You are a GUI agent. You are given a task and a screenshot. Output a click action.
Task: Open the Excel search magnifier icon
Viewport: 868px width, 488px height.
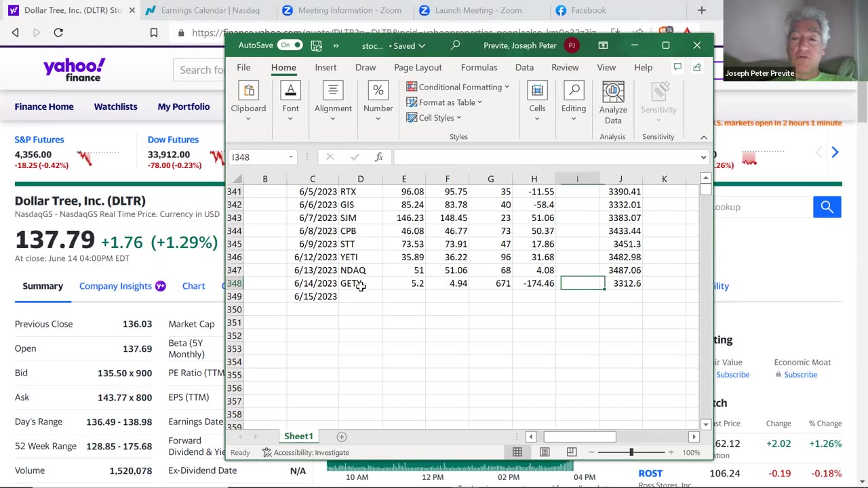tap(455, 45)
